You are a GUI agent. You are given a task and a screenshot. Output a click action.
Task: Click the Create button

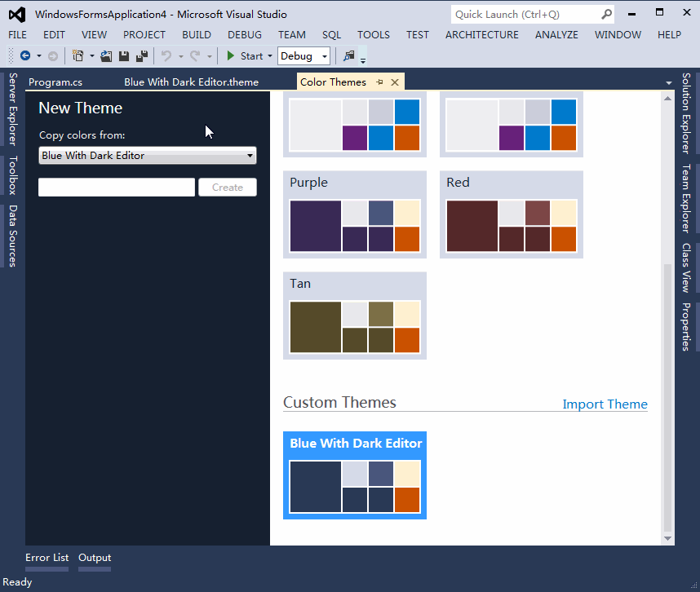point(228,187)
